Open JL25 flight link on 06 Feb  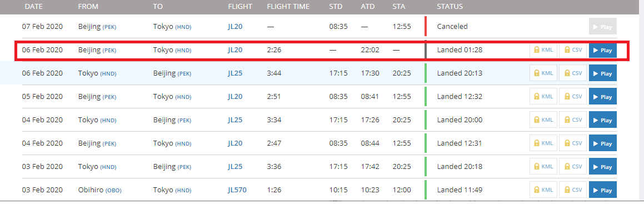[236, 73]
